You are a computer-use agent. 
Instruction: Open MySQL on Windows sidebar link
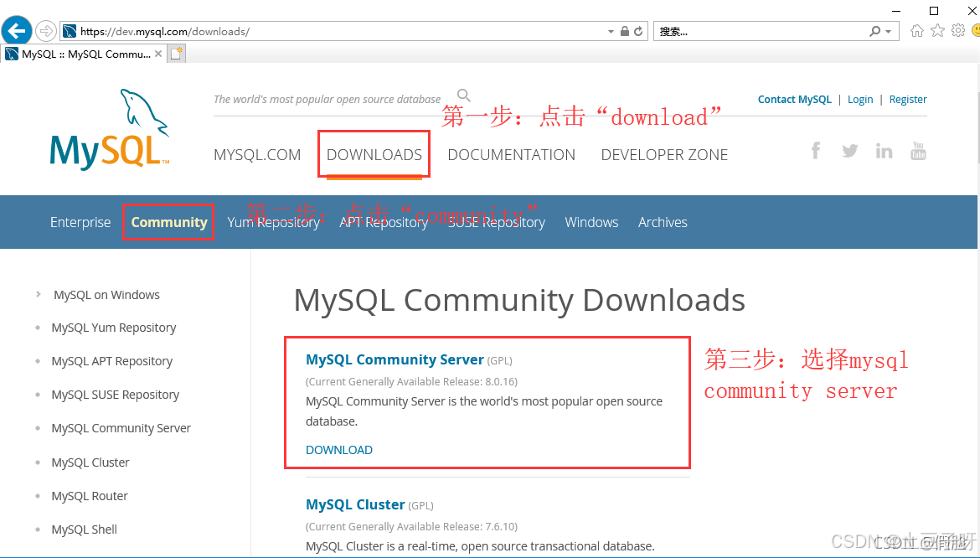coord(106,295)
